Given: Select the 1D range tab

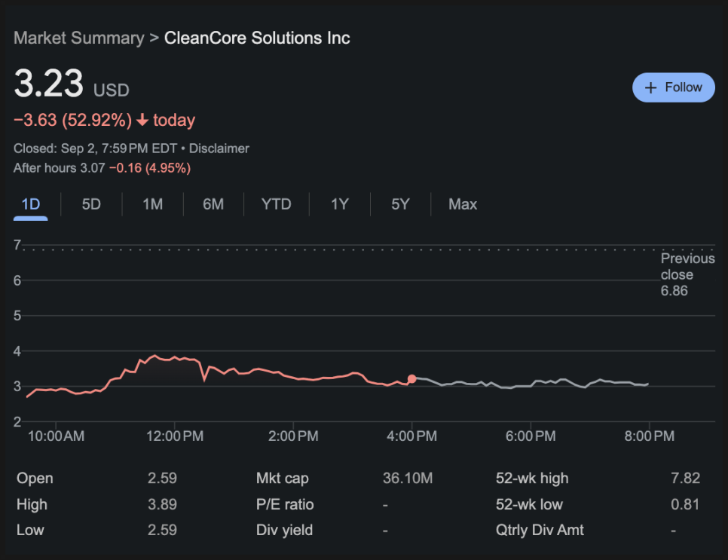Looking at the screenshot, I should coord(31,204).
